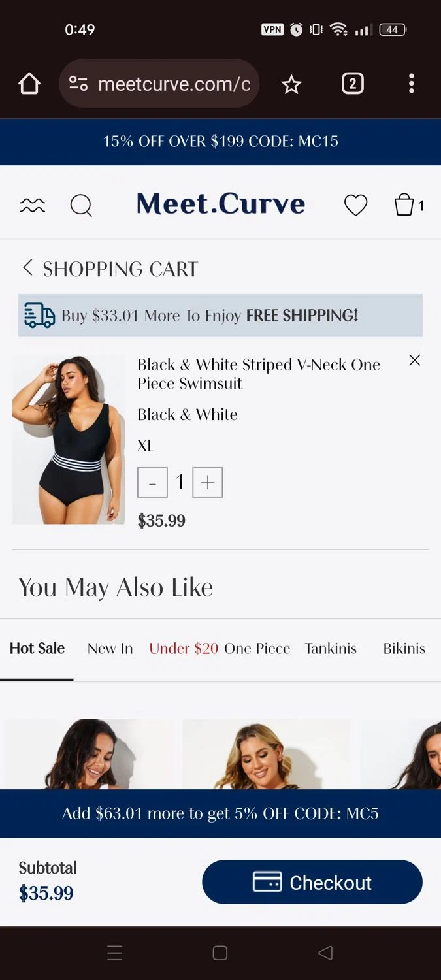Open the wavy hamburger menu icon
Image resolution: width=441 pixels, height=980 pixels.
pyautogui.click(x=32, y=206)
